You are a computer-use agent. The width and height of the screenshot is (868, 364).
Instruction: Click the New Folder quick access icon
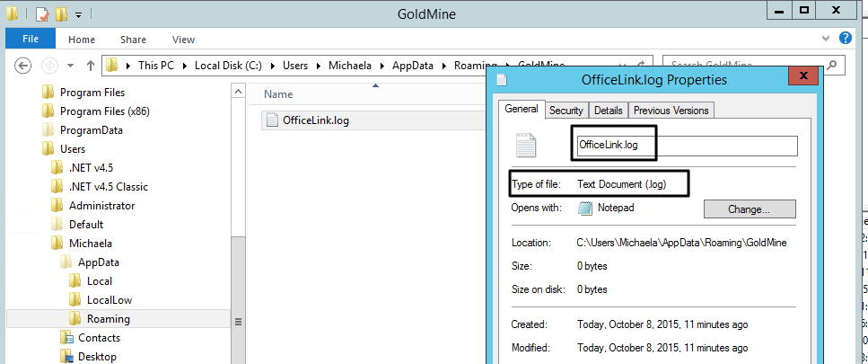click(61, 14)
